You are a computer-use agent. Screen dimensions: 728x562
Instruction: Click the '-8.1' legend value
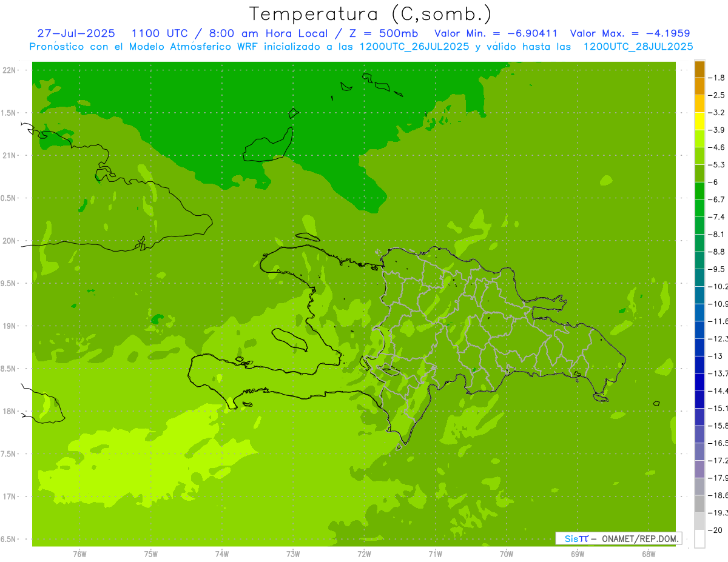716,234
